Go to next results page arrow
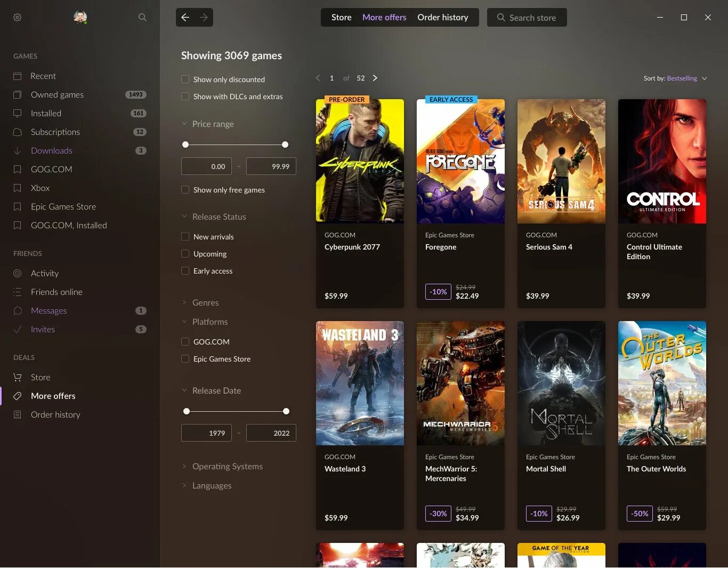This screenshot has height=568, width=728. click(x=375, y=78)
